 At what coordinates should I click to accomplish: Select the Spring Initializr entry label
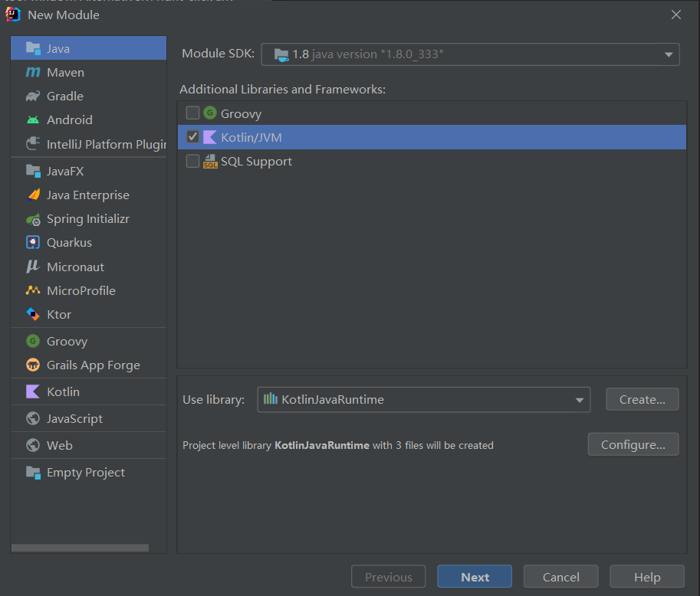(88, 219)
